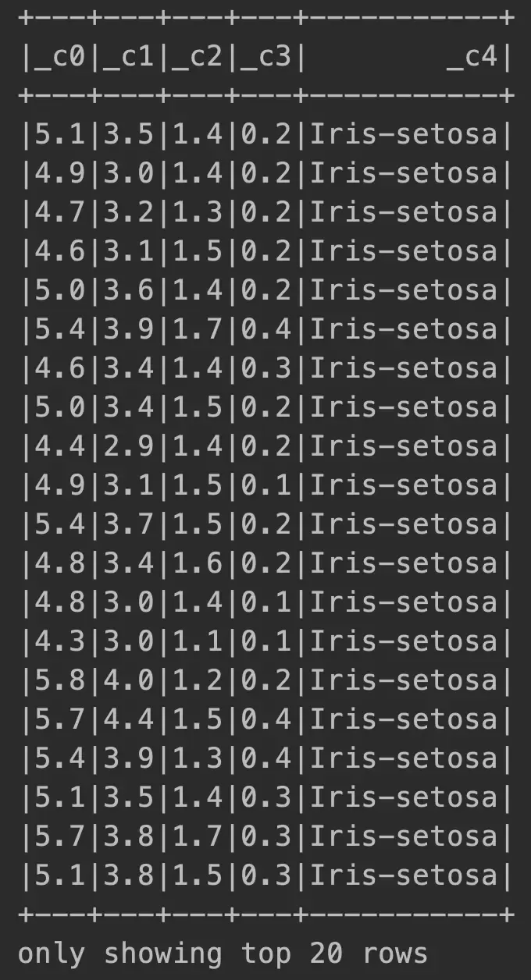Select Iris-setosa in the row starting with 5.8
Viewport: 531px width, 980px height.
pyautogui.click(x=404, y=680)
